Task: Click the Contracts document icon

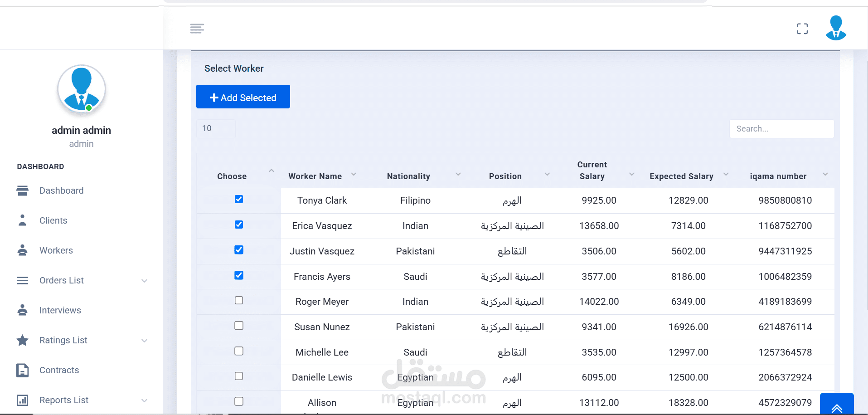Action: (22, 370)
